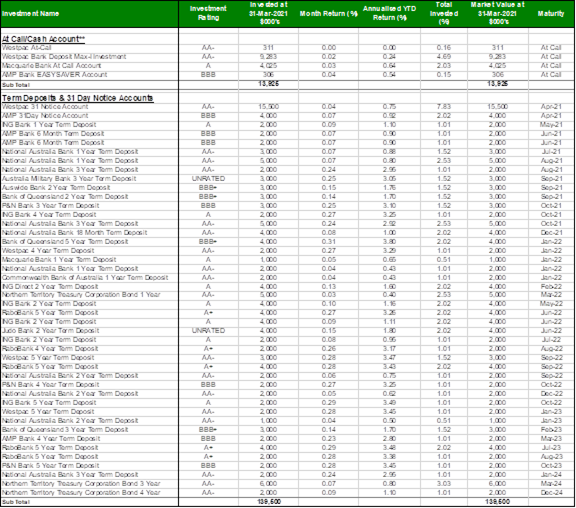Select 'ING Bank 1 Year Term Deposit' name

point(49,125)
